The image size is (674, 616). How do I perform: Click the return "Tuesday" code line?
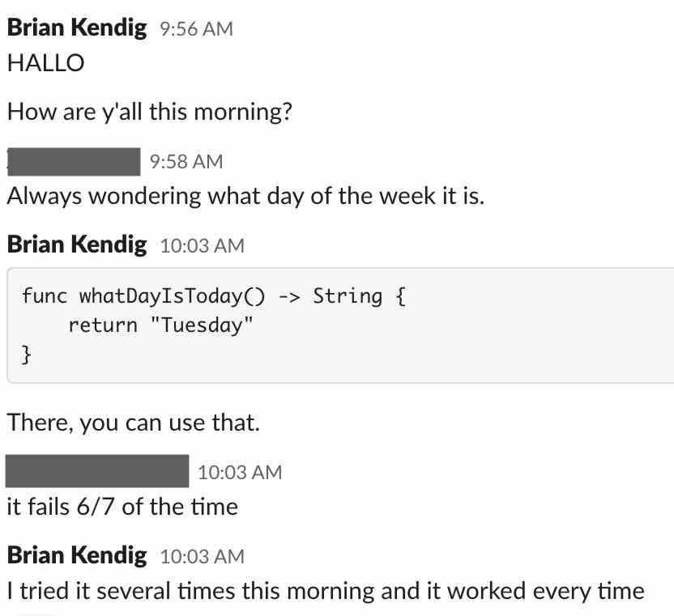[x=160, y=325]
